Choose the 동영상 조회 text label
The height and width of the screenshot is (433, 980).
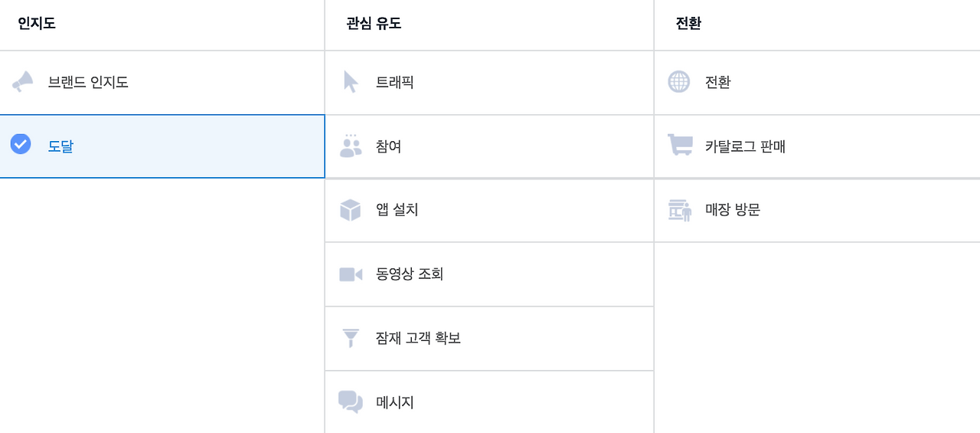pos(410,274)
